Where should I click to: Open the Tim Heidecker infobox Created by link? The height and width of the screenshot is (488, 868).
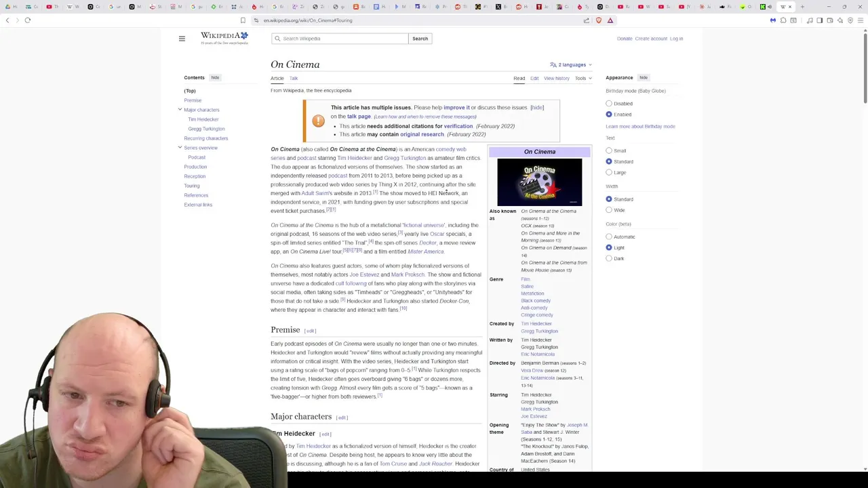[x=536, y=324]
